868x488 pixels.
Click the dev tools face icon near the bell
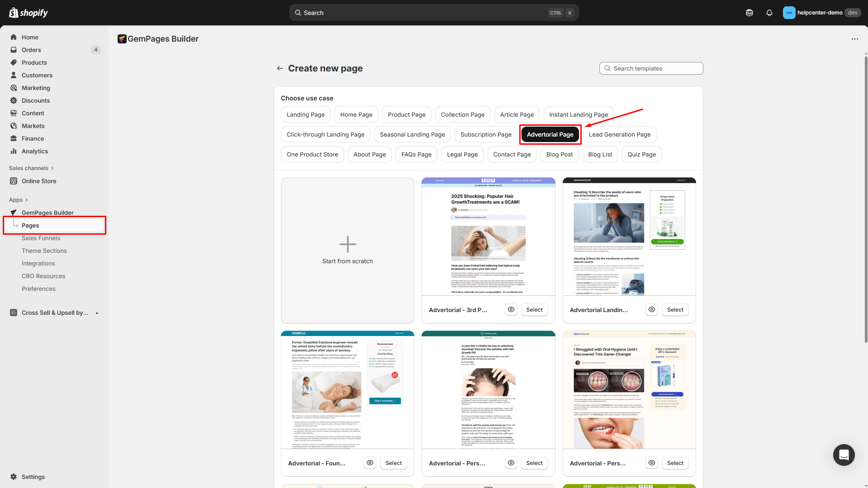click(749, 12)
